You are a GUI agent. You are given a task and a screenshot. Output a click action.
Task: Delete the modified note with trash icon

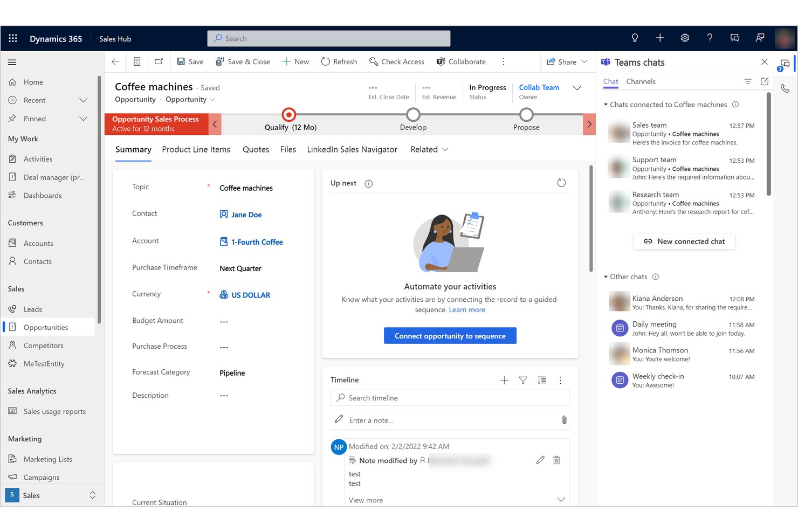556,460
